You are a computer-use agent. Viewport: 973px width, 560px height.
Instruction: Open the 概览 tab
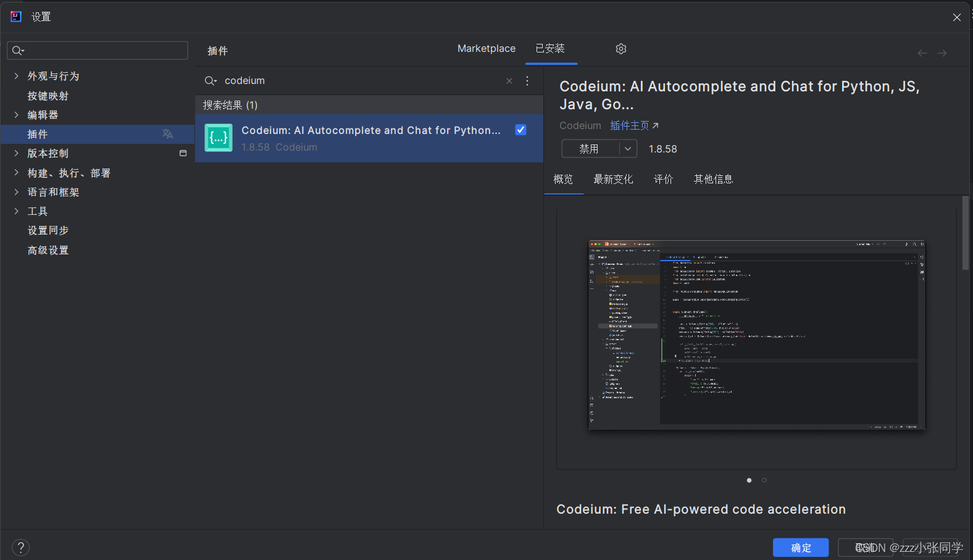pyautogui.click(x=563, y=179)
